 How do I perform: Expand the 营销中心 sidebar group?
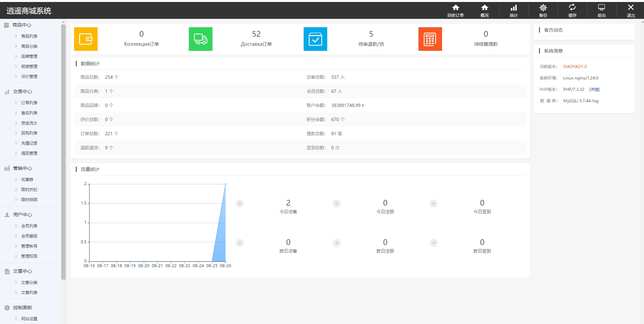(x=22, y=168)
